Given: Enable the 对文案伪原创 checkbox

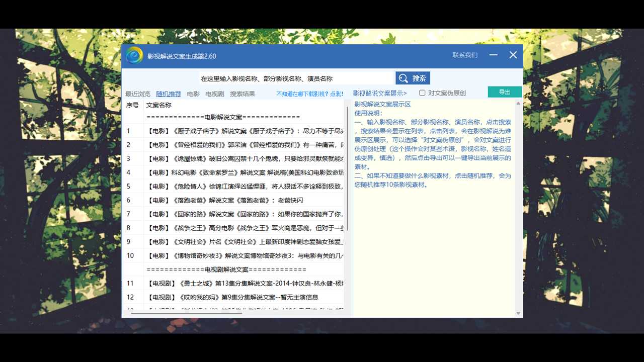Looking at the screenshot, I should click(x=423, y=93).
